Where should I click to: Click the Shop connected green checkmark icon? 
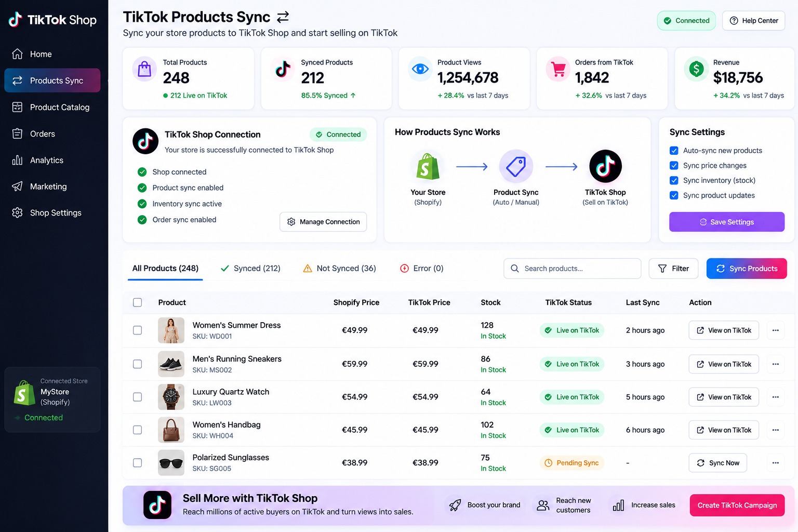tap(142, 172)
